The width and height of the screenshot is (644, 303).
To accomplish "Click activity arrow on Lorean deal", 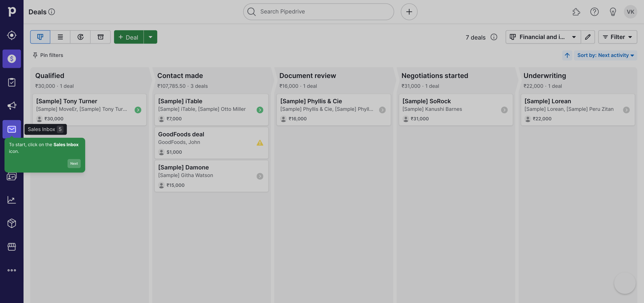I will pyautogui.click(x=626, y=110).
